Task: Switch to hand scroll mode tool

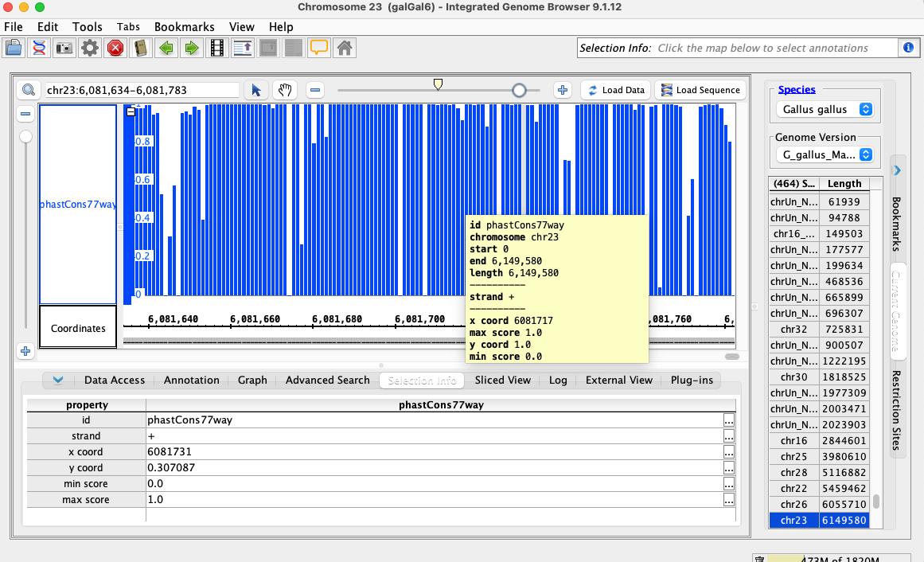Action: 284,90
